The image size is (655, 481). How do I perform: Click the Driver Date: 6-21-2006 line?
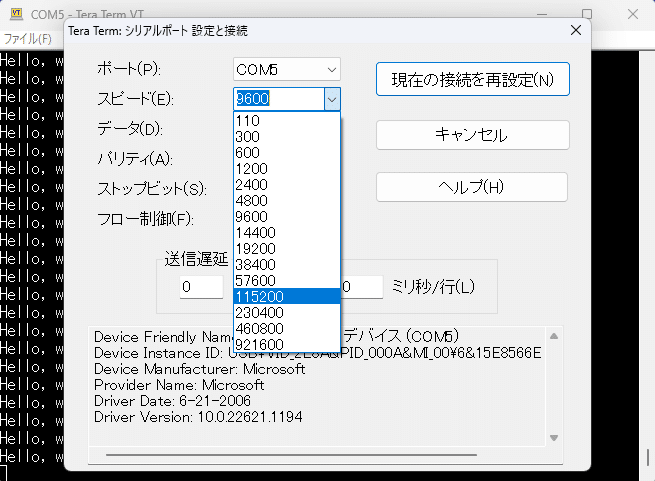(x=172, y=401)
